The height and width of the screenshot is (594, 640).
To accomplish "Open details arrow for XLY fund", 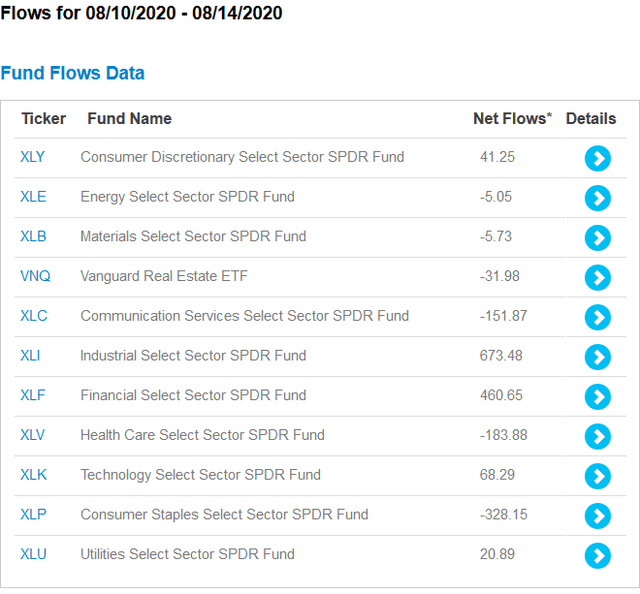I will pyautogui.click(x=598, y=158).
